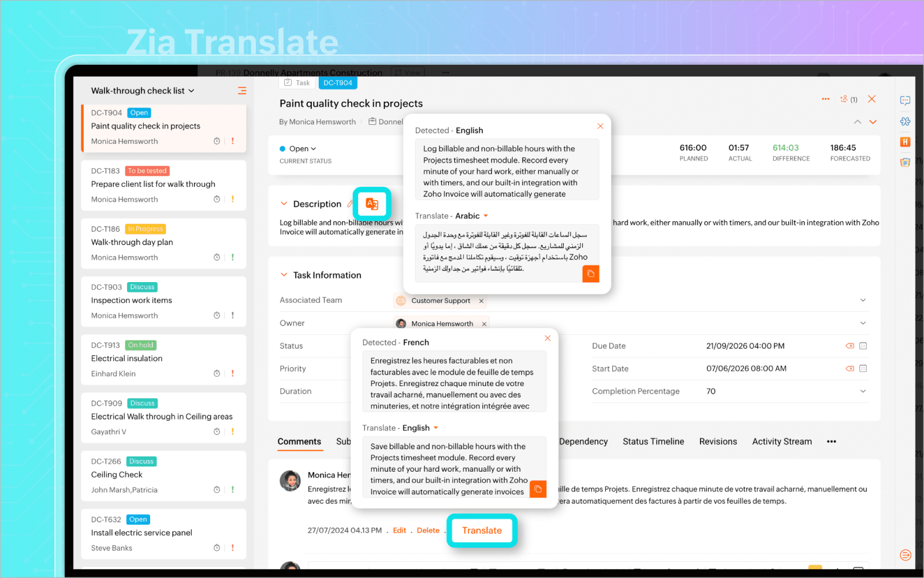Open Prepare client list for walk through card
The height and width of the screenshot is (578, 924).
pyautogui.click(x=164, y=185)
